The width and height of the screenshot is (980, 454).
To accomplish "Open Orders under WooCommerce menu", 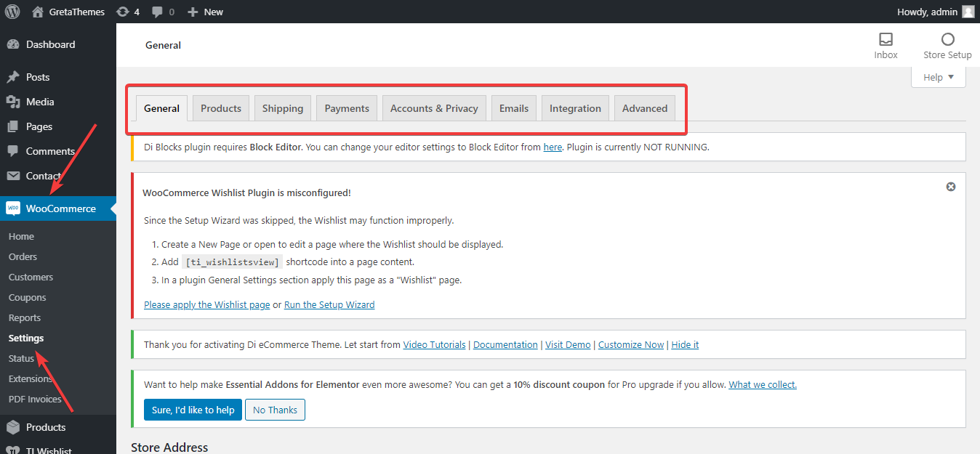I will pos(23,256).
